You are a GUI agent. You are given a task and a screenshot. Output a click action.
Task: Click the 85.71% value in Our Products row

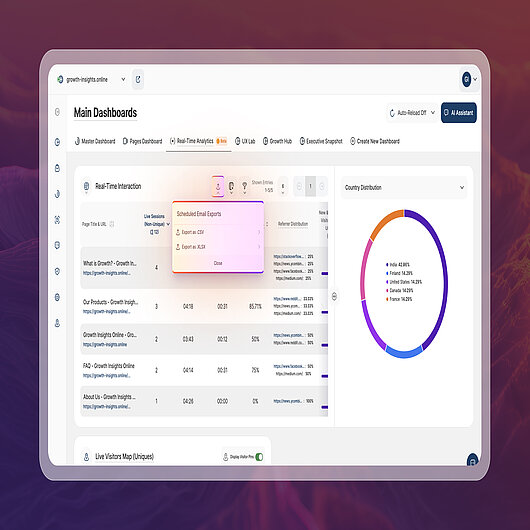pos(255,307)
